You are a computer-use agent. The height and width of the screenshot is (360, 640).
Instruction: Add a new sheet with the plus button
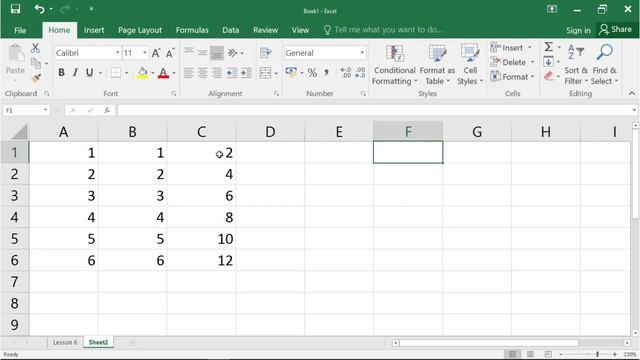[x=133, y=342]
